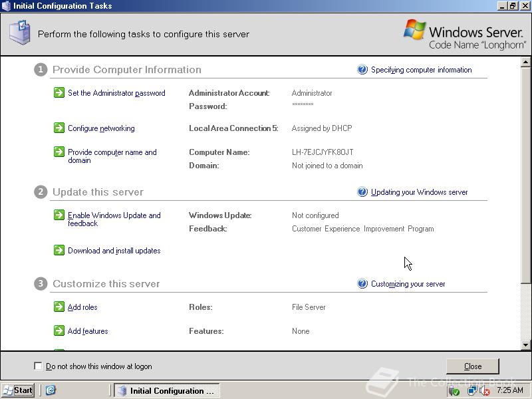Viewport: 532px width, 399px height.
Task: Check Do not show this window at logon
Action: (x=38, y=366)
